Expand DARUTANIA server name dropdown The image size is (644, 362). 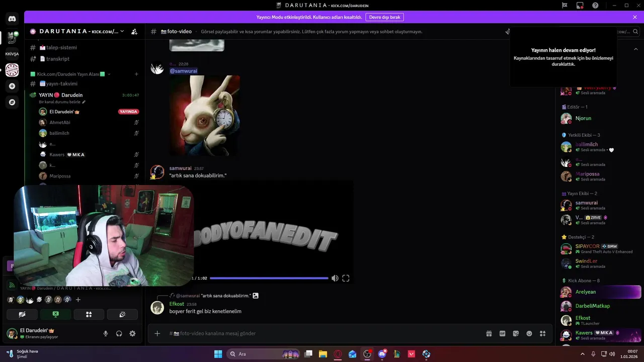pos(122,31)
